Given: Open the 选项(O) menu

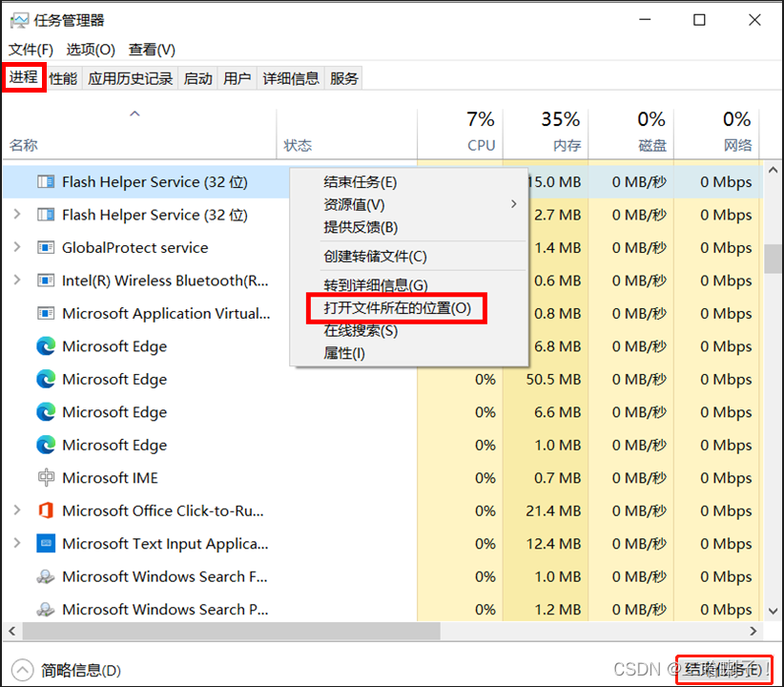Looking at the screenshot, I should [x=91, y=50].
